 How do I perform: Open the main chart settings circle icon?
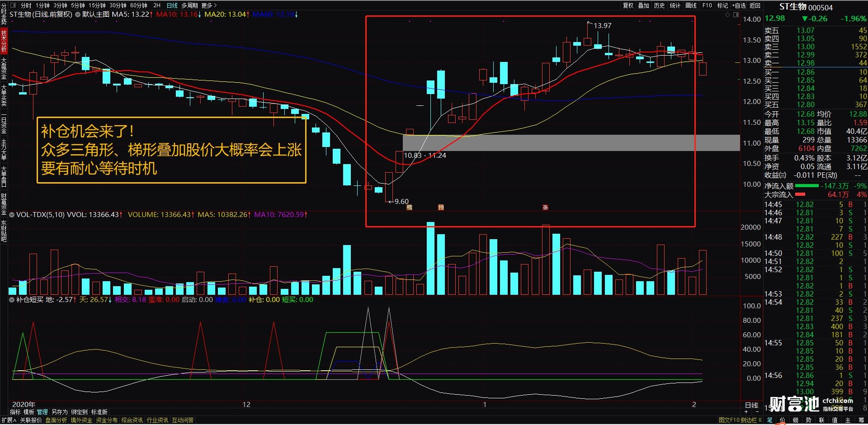click(78, 14)
